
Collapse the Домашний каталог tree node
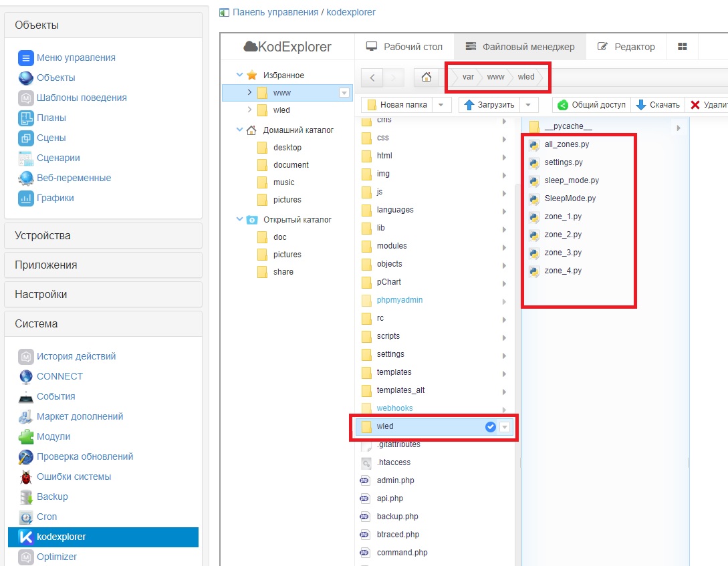(x=240, y=130)
